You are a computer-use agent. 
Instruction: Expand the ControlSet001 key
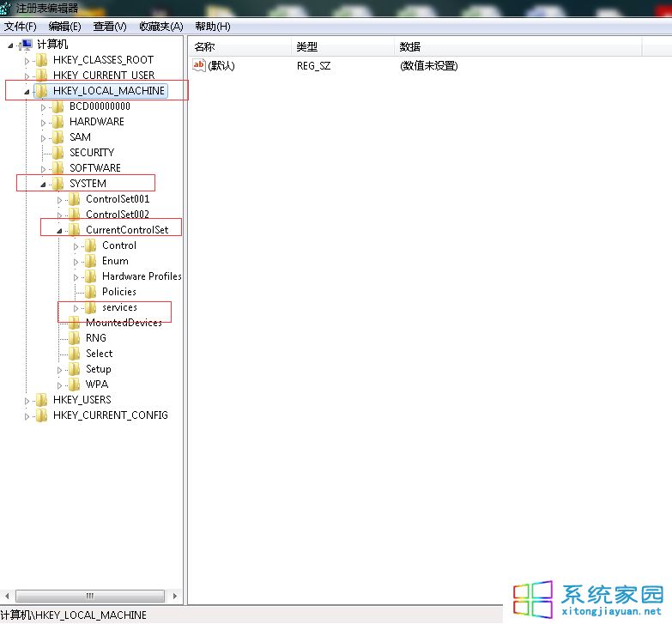[59, 199]
